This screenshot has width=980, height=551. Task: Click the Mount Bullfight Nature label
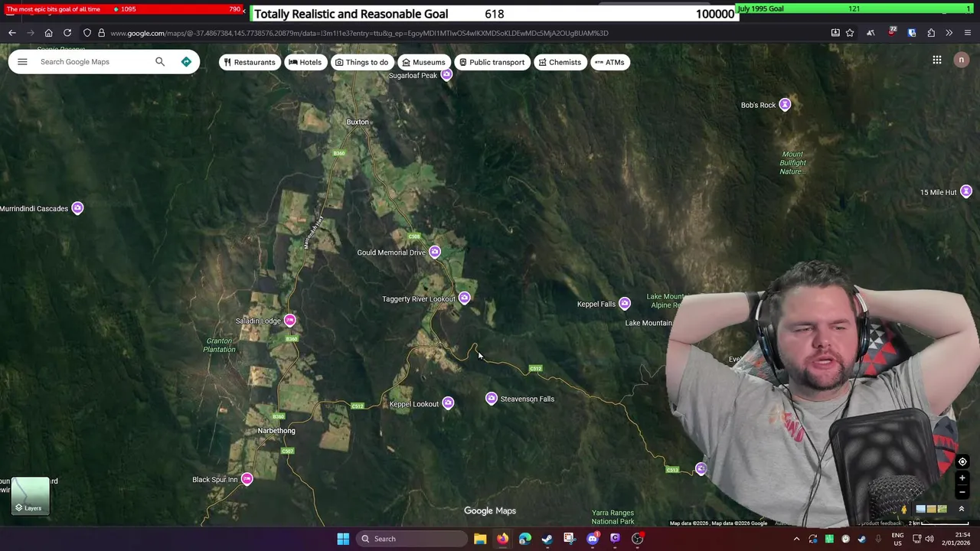(793, 162)
